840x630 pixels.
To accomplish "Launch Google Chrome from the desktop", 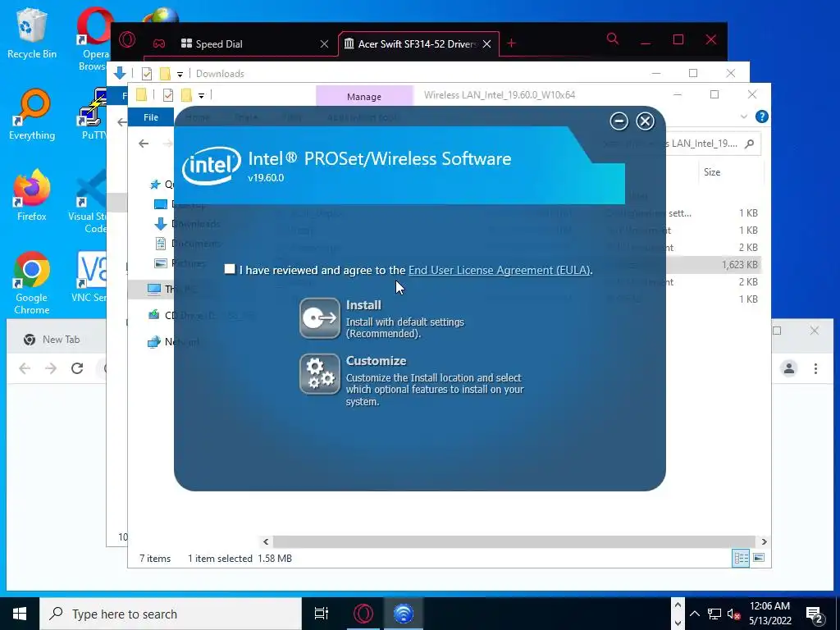I will [32, 283].
